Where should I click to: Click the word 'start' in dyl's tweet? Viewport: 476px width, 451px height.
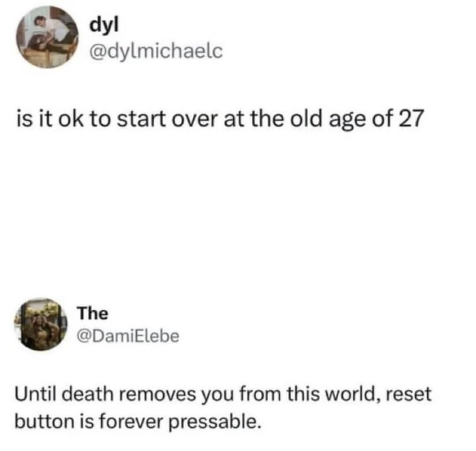141,119
